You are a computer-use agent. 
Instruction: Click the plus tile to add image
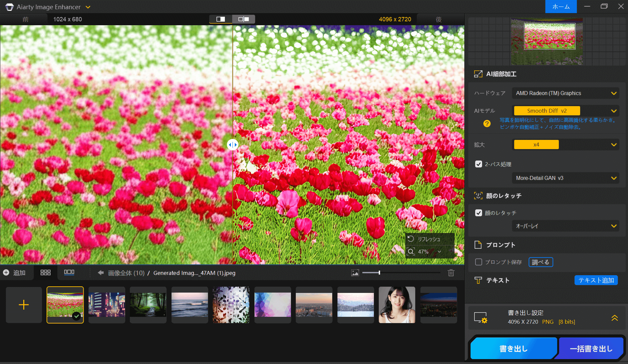(24, 305)
